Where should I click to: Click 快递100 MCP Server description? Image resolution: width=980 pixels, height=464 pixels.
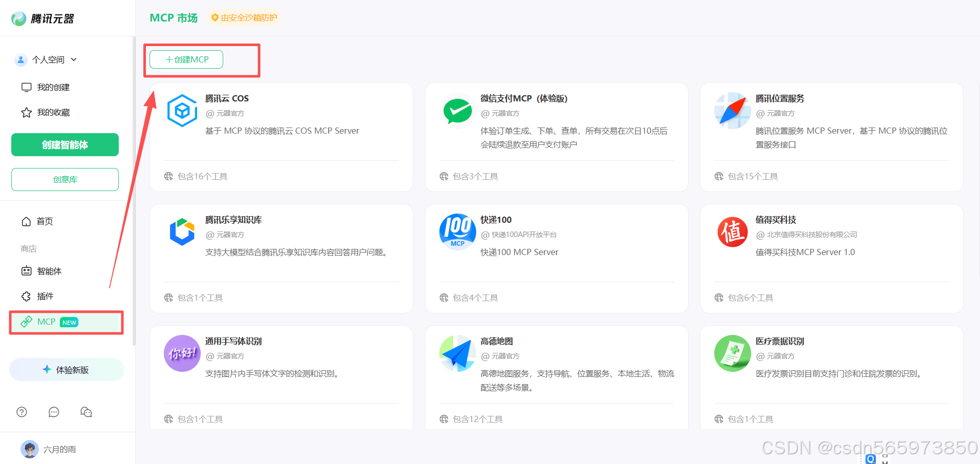tap(519, 252)
